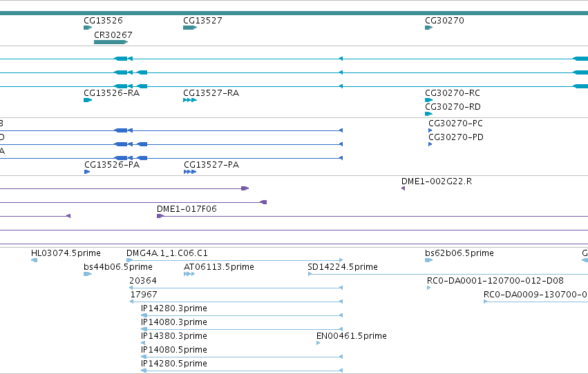Image resolution: width=588 pixels, height=374 pixels.
Task: Click protein CG30270-PD label
Action: (456, 137)
